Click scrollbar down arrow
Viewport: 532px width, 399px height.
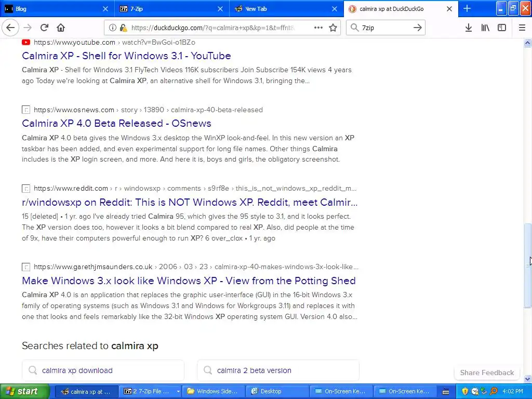pos(527,379)
